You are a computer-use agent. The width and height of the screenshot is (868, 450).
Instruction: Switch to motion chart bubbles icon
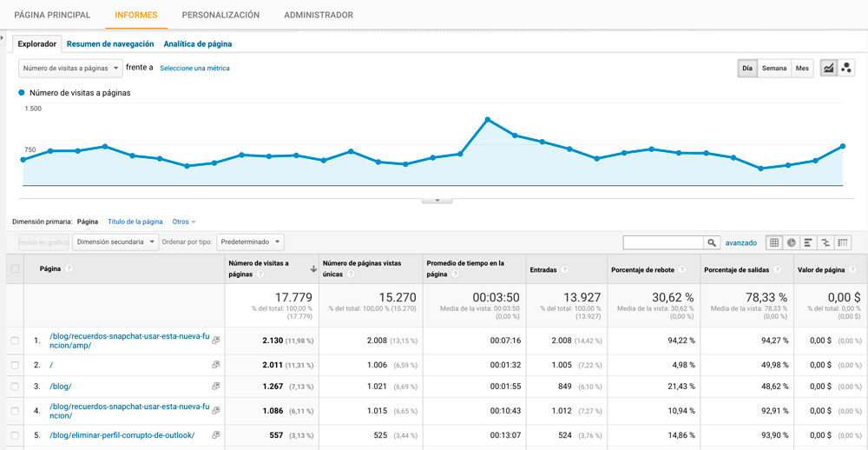click(846, 68)
